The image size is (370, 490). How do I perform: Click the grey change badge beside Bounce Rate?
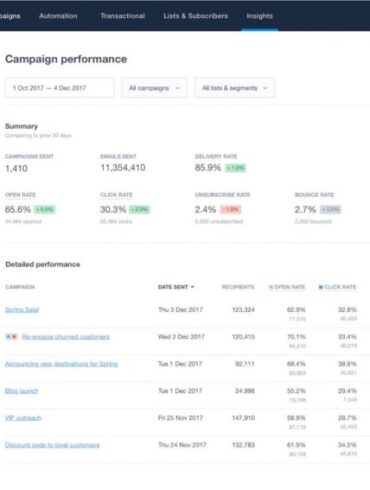(x=330, y=210)
